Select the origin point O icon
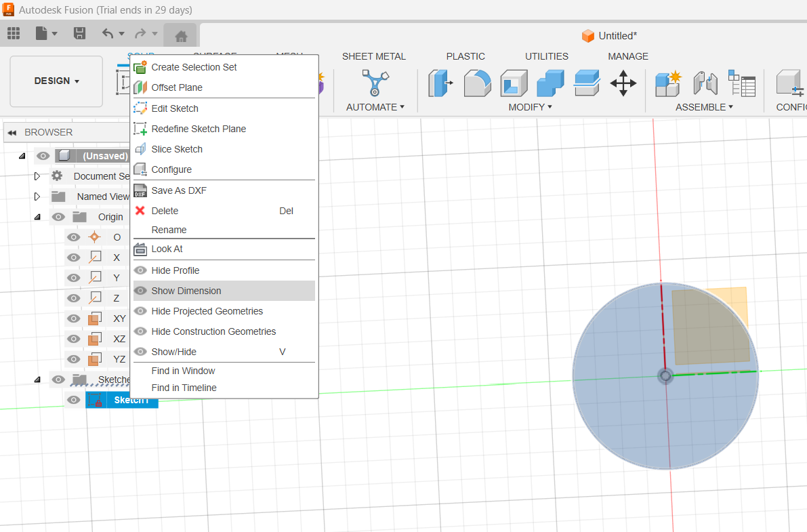Screen dimensions: 807x532 (94, 237)
